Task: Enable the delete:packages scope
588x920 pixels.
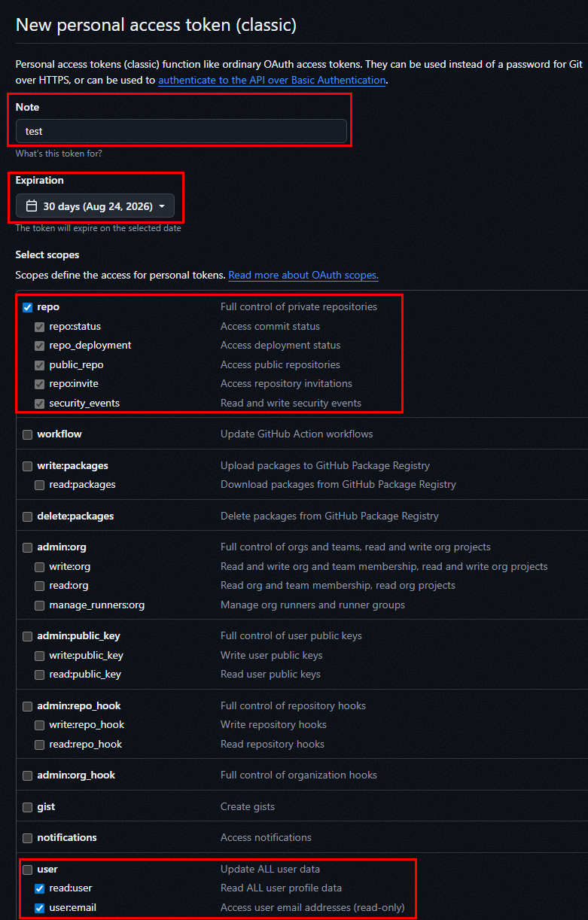Action: click(28, 516)
